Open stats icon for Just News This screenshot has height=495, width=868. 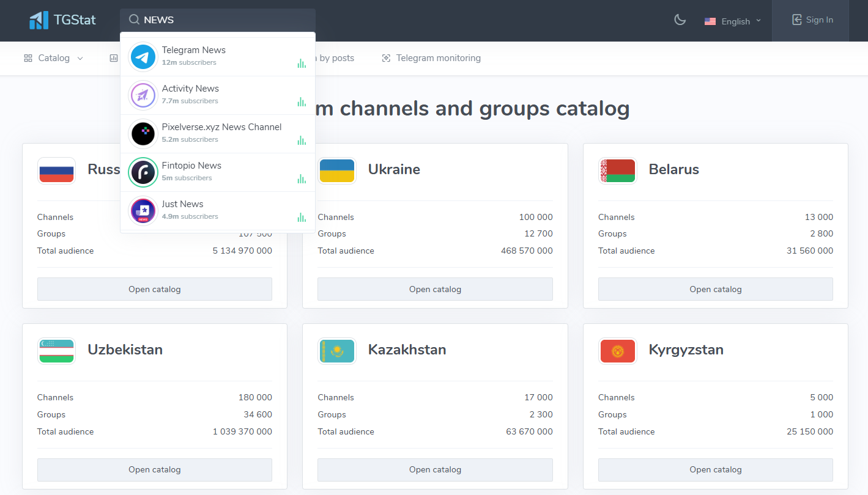point(302,217)
